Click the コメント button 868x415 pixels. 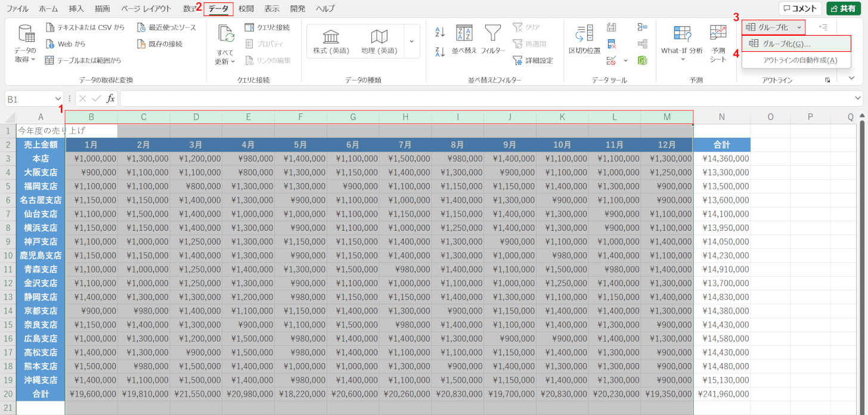[799, 8]
